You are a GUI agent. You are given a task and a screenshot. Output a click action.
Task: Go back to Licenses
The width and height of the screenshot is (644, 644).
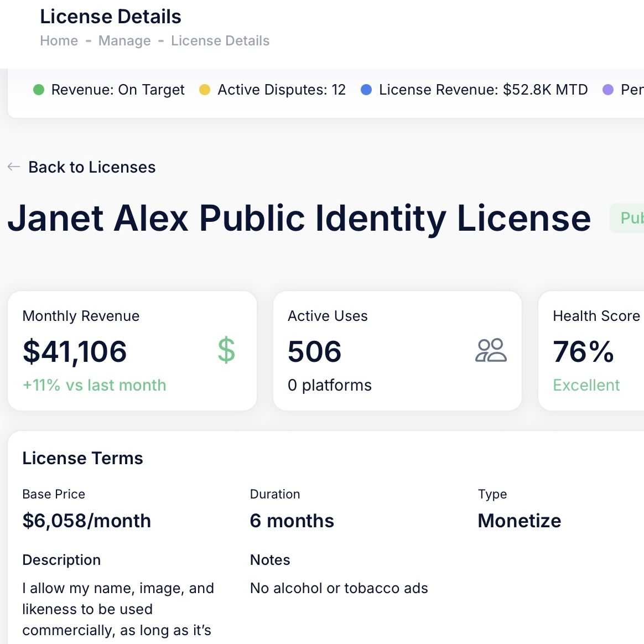(x=92, y=167)
